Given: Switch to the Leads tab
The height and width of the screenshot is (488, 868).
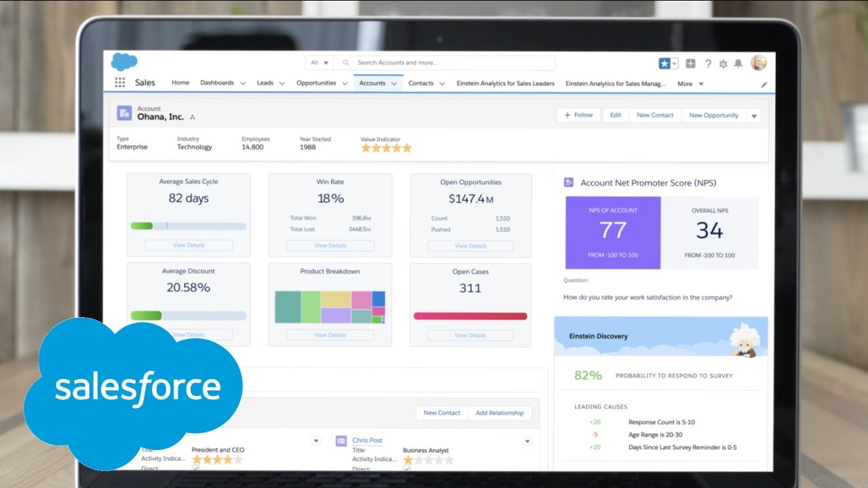Looking at the screenshot, I should click(x=265, y=83).
